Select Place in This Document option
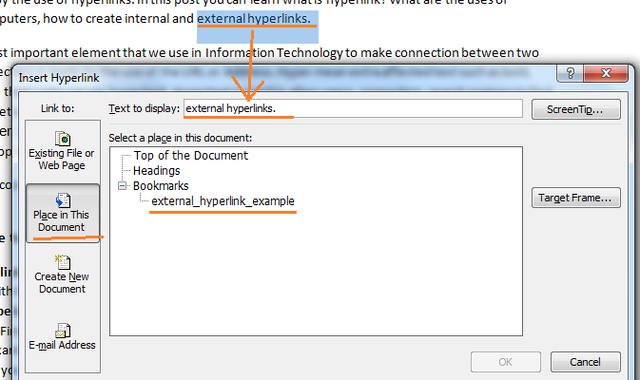This screenshot has width=640, height=380. click(x=62, y=213)
